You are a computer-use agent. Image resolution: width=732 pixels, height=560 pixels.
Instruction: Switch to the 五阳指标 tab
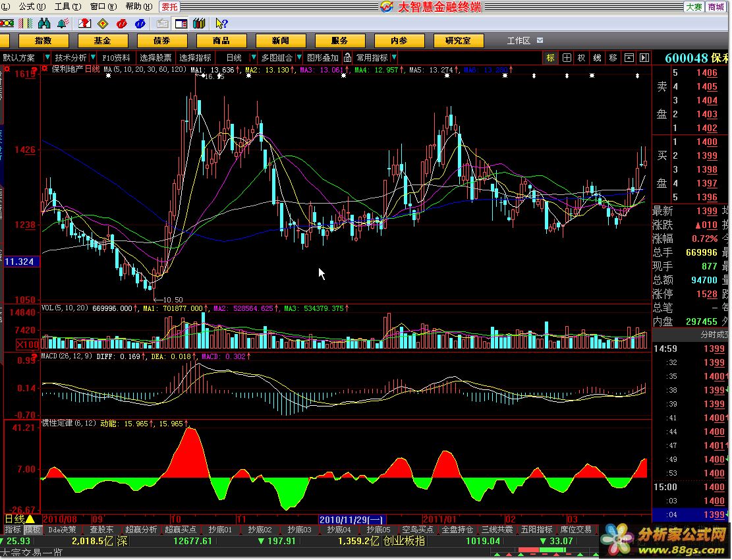[537, 530]
